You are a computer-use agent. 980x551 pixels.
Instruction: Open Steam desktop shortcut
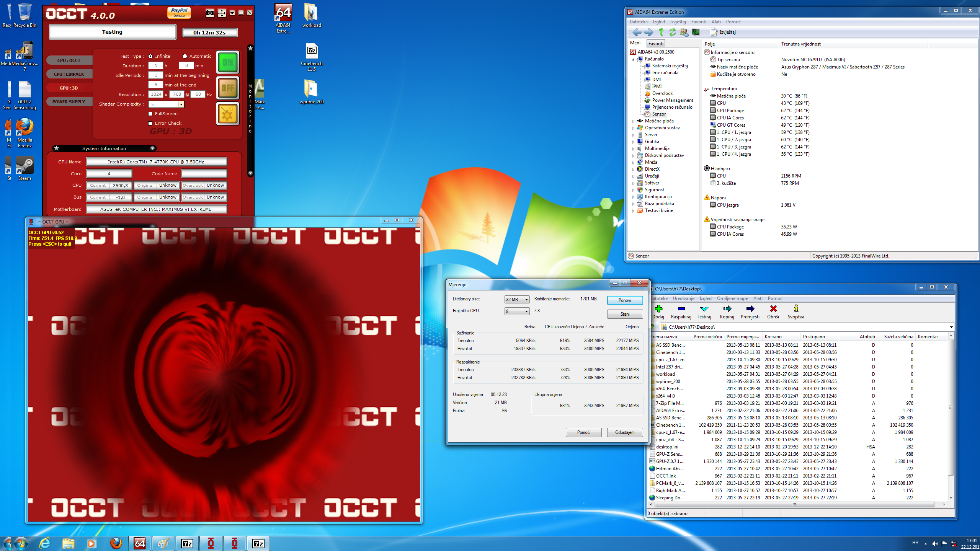tap(24, 168)
